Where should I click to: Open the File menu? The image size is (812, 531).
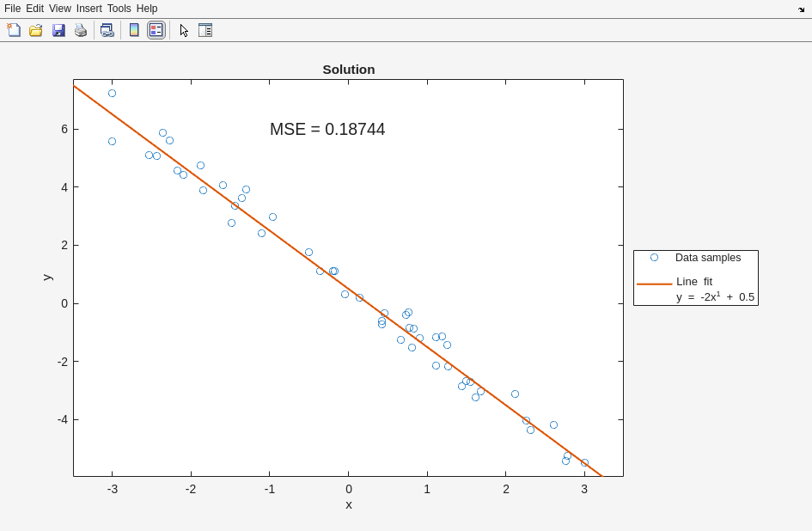click(x=12, y=9)
